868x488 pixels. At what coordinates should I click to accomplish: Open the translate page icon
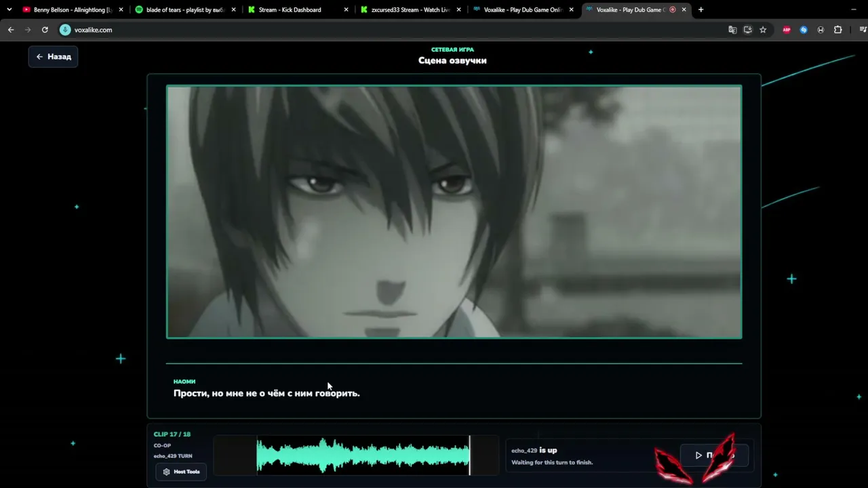pyautogui.click(x=732, y=30)
